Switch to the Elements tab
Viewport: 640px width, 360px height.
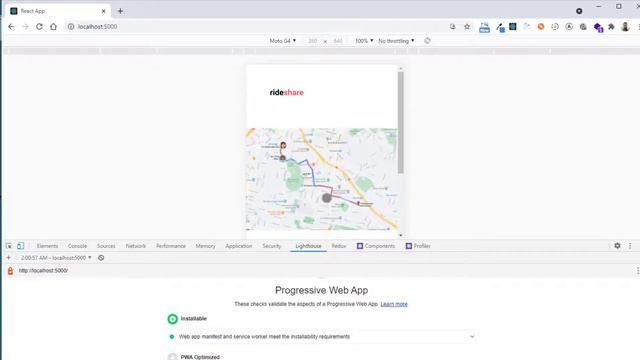pos(47,246)
